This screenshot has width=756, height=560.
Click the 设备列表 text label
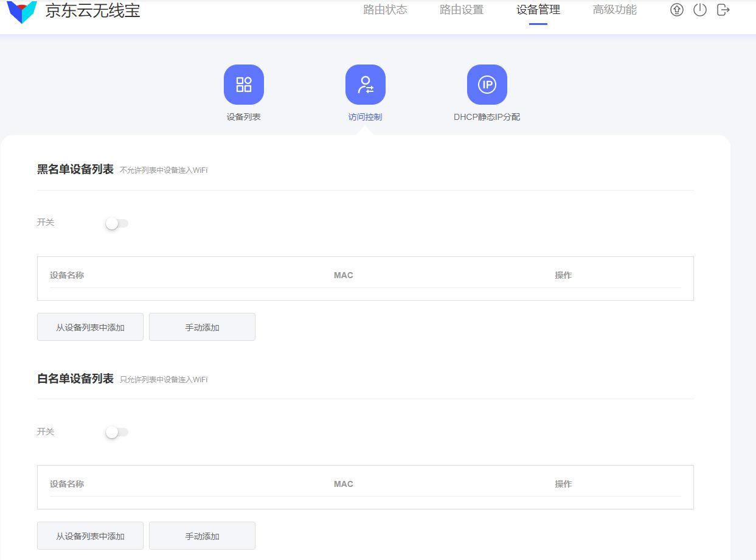point(244,117)
